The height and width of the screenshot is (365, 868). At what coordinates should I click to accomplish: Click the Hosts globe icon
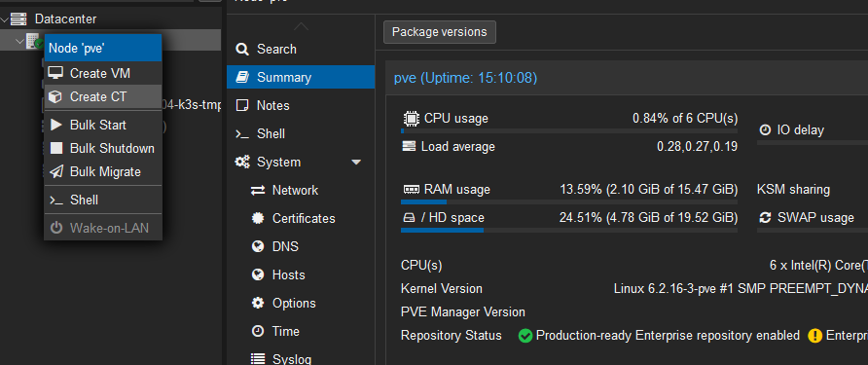tap(258, 274)
